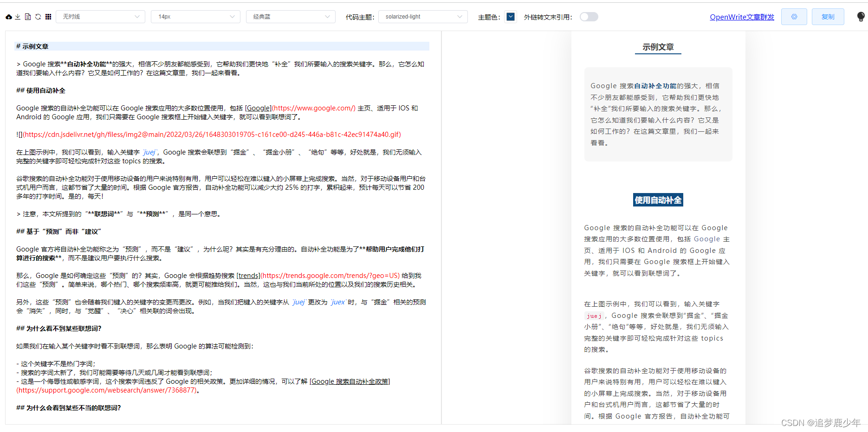Viewport: 868px width, 432px height.
Task: Click the 复制 copy button
Action: point(828,17)
